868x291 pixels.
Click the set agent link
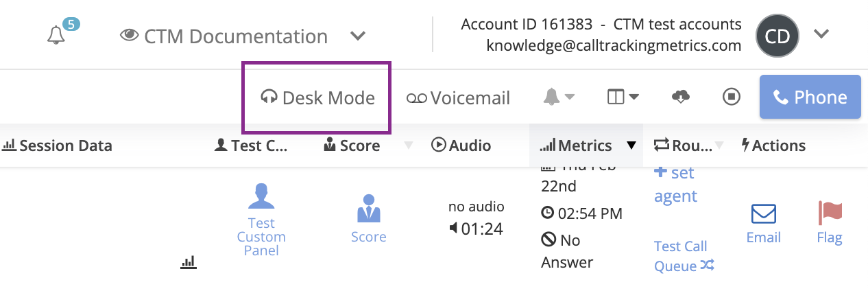pyautogui.click(x=675, y=184)
